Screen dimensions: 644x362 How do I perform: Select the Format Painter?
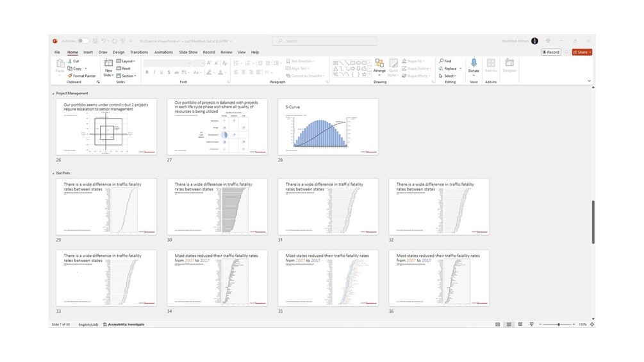(82, 76)
